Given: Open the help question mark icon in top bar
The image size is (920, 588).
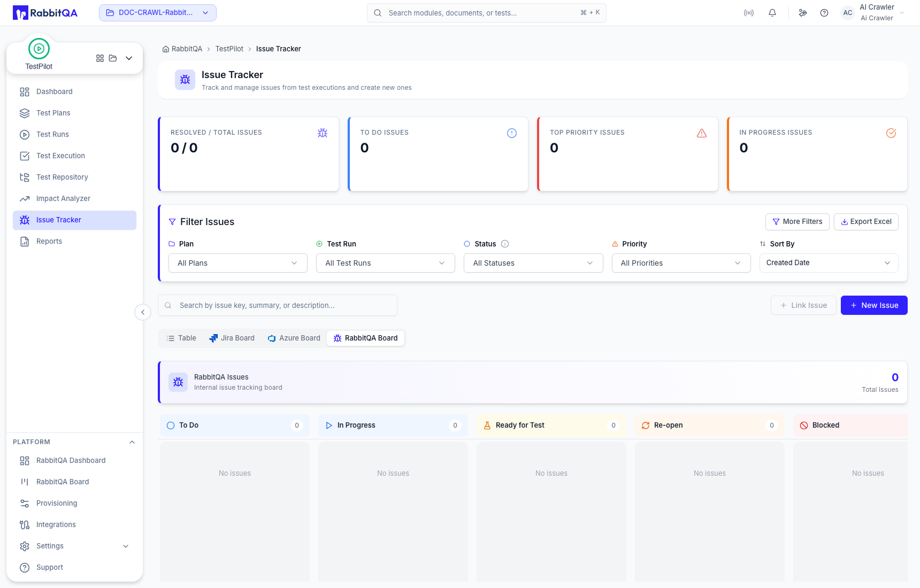Looking at the screenshot, I should click(824, 13).
